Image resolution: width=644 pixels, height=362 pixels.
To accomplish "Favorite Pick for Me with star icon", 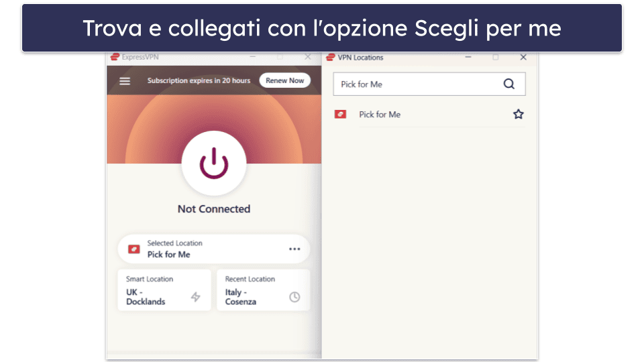I will 519,114.
